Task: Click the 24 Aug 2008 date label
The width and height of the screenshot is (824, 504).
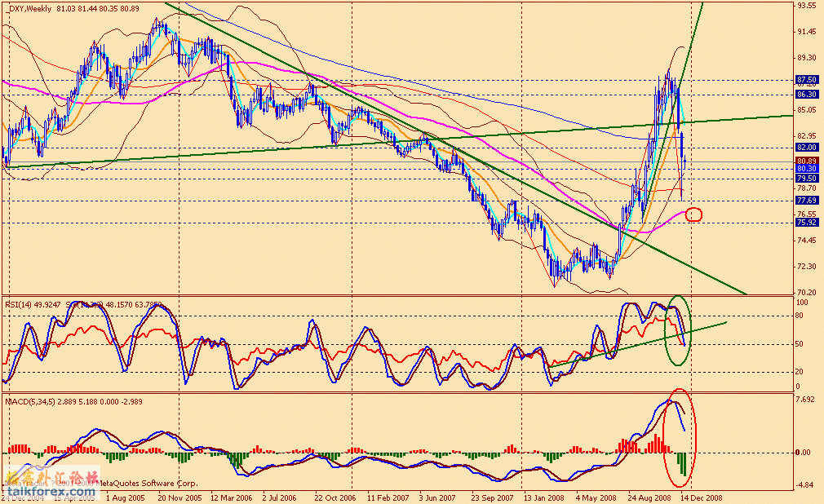Action: pos(649,497)
